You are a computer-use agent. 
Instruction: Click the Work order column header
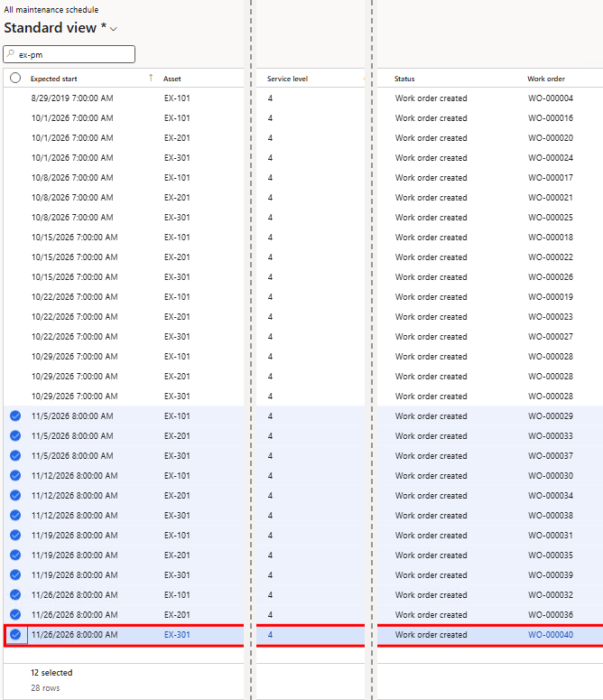(546, 79)
